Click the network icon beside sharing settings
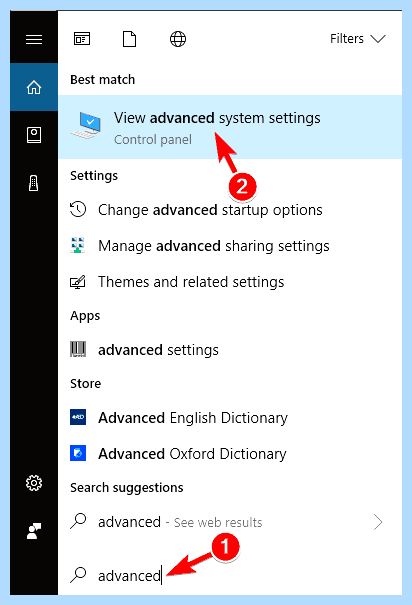 click(x=78, y=245)
